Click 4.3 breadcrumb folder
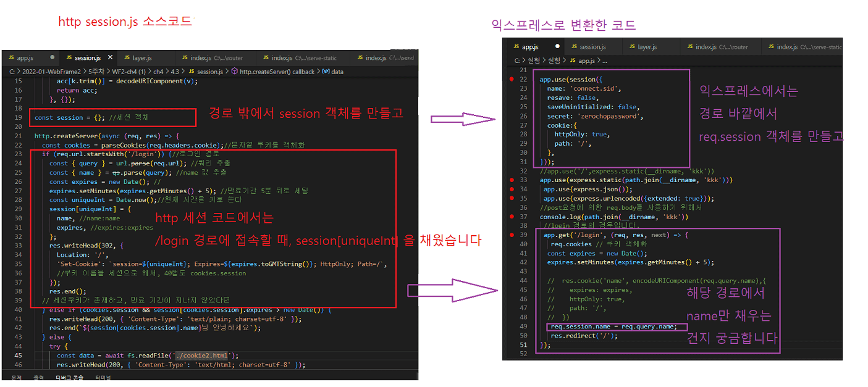This screenshot has width=868, height=387. [x=177, y=72]
